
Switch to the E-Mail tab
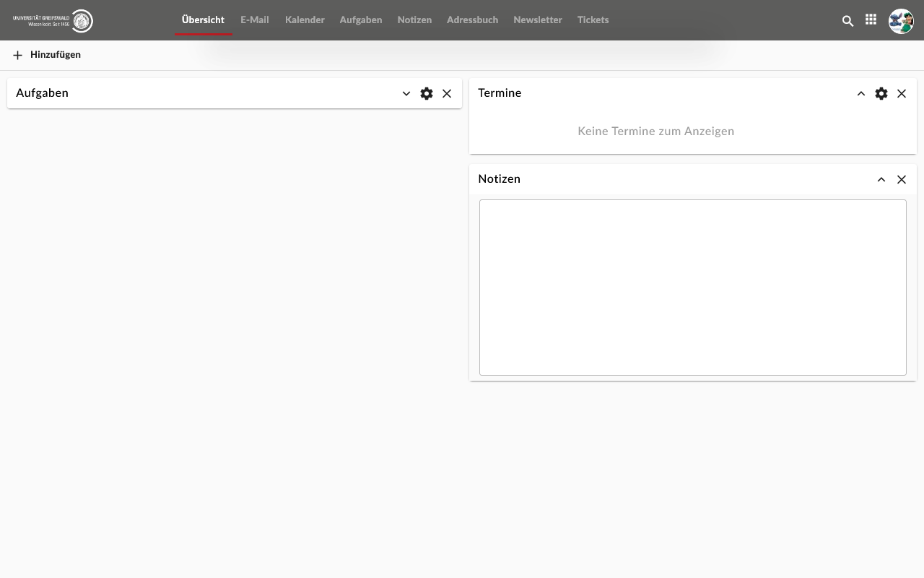255,20
